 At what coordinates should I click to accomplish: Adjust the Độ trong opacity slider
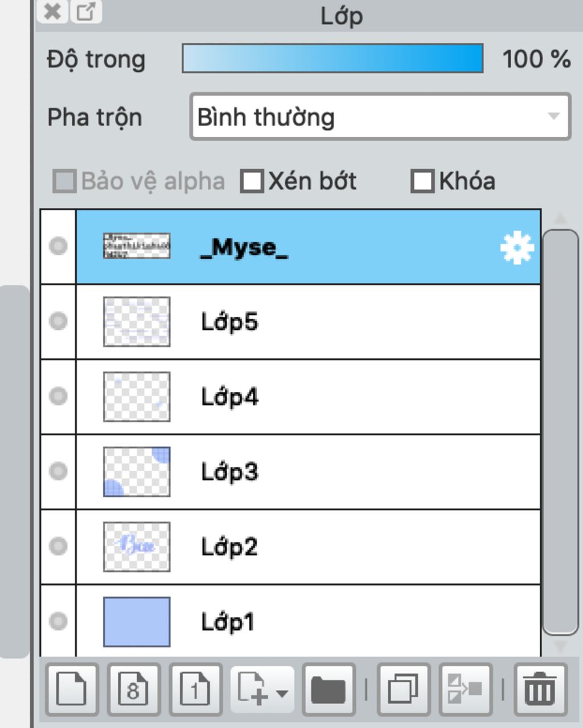[x=332, y=58]
